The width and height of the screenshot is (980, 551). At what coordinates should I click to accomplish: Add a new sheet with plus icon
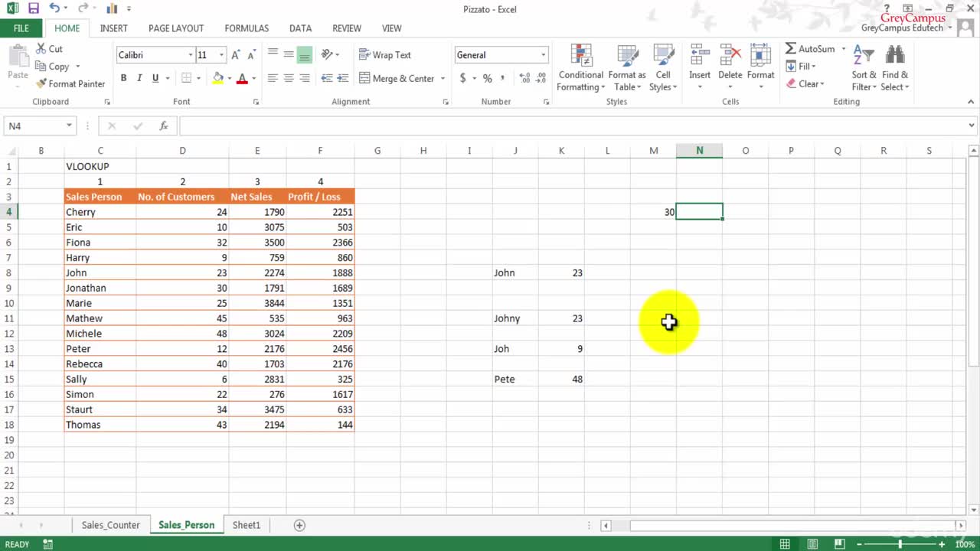pos(299,525)
